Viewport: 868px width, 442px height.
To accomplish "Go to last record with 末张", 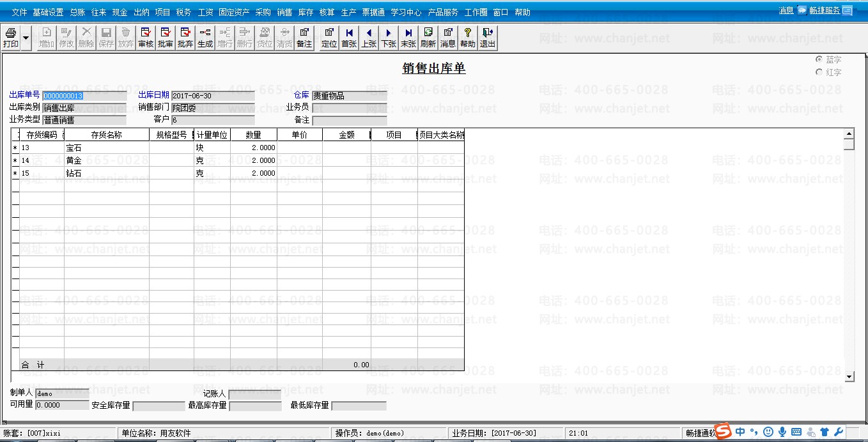I will [x=408, y=38].
